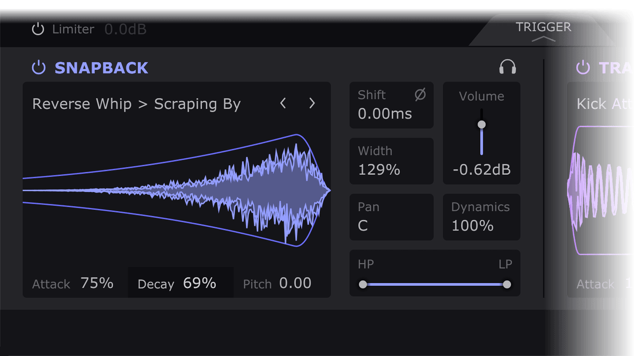Viewport: 644px width, 356px height.
Task: Click the HP filter slider handle
Action: (363, 284)
